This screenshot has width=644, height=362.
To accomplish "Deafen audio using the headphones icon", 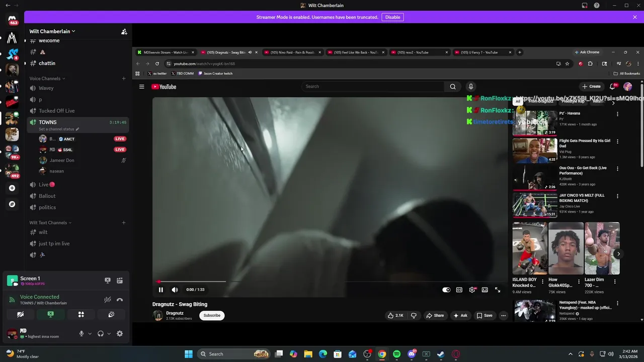I will [101, 333].
